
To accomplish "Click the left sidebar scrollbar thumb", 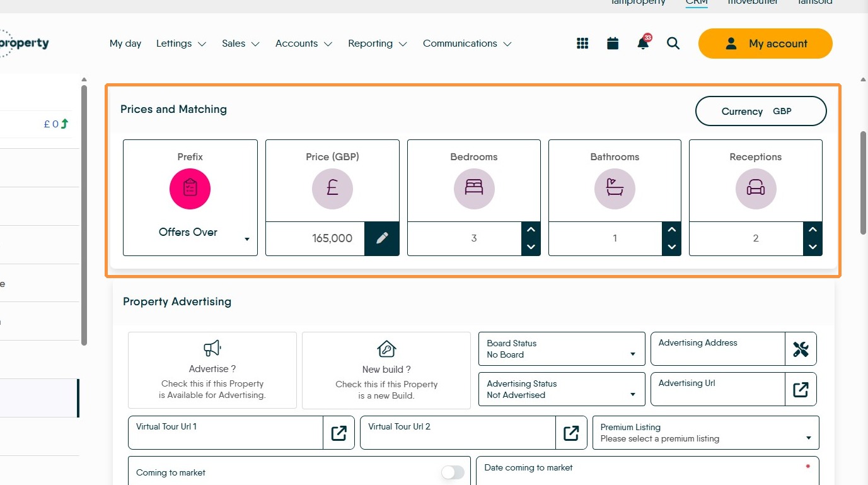I will click(x=84, y=215).
